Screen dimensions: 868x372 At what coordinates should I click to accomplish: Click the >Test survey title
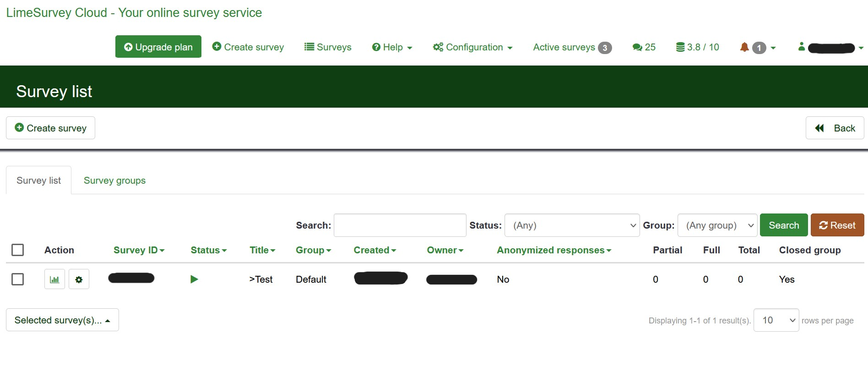(261, 279)
